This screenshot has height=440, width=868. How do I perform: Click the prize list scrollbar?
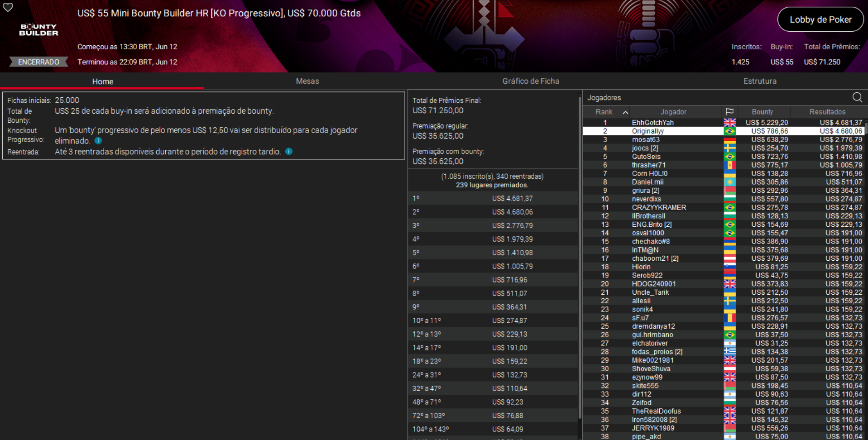(x=580, y=257)
